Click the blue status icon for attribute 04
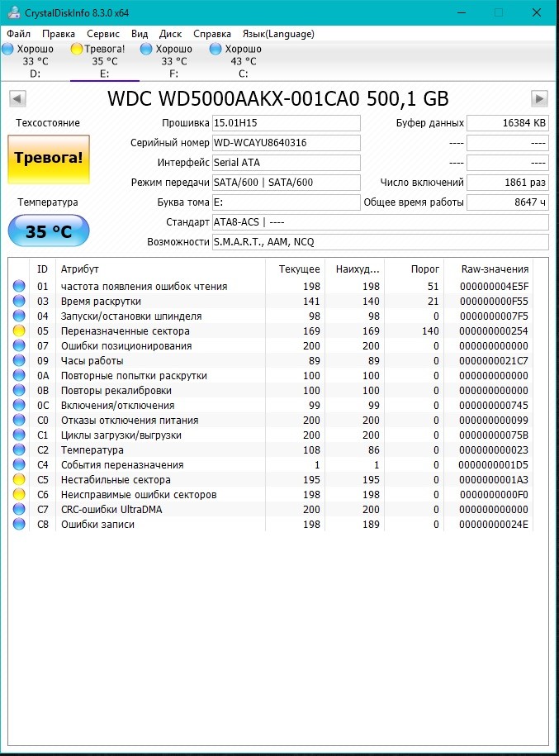559x756 pixels. pos(19,316)
